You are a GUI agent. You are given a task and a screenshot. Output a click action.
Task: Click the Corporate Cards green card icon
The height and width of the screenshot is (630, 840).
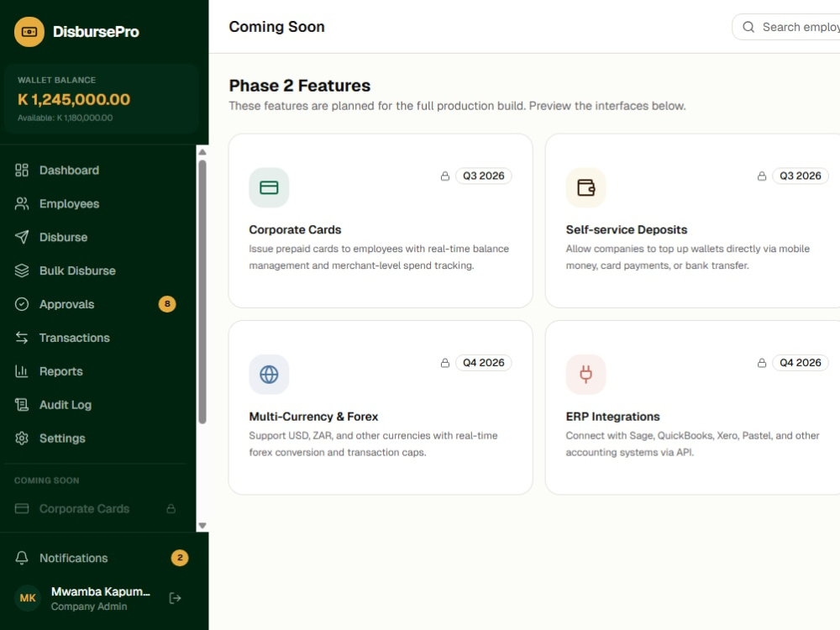(x=269, y=187)
